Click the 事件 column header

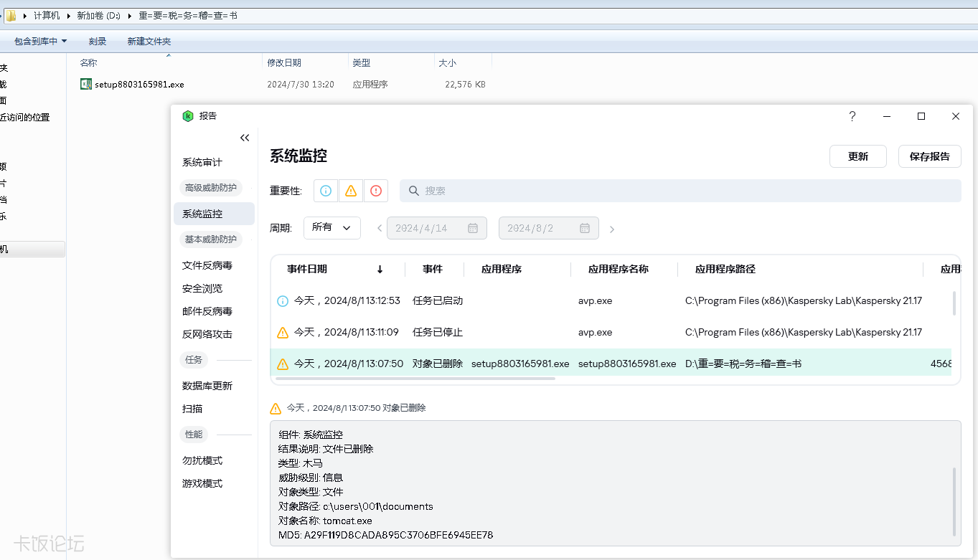coord(433,270)
